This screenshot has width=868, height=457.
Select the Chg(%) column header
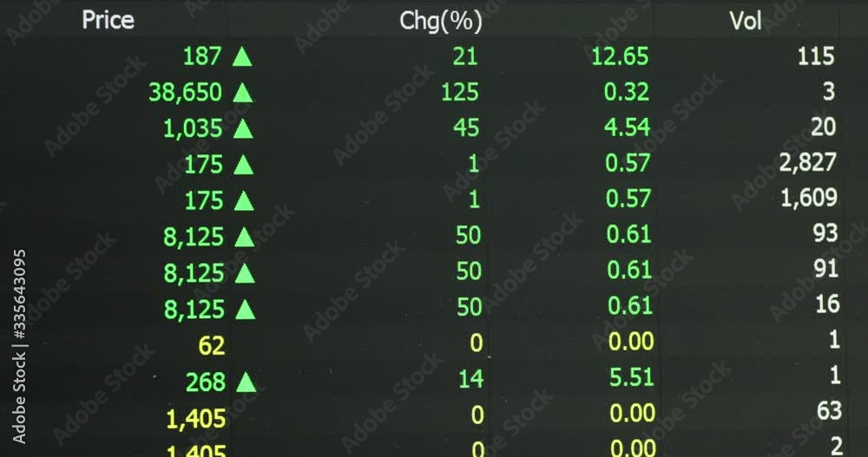[x=441, y=21]
